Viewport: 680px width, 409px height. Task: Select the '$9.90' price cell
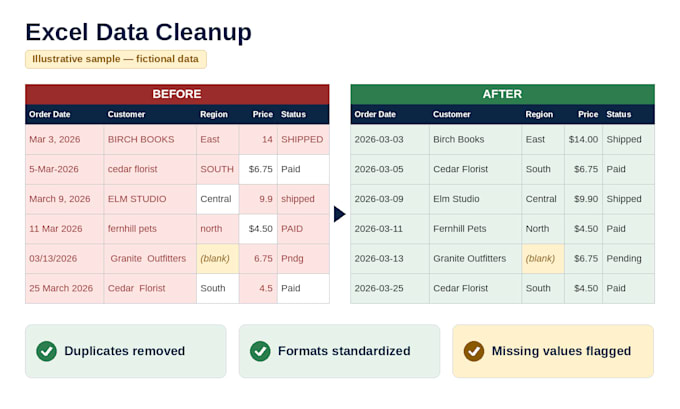583,199
